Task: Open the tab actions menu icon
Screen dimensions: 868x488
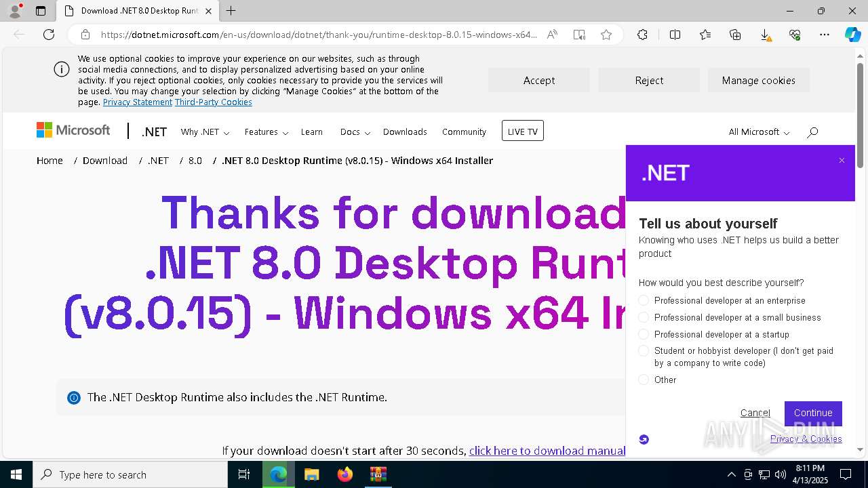Action: click(41, 11)
